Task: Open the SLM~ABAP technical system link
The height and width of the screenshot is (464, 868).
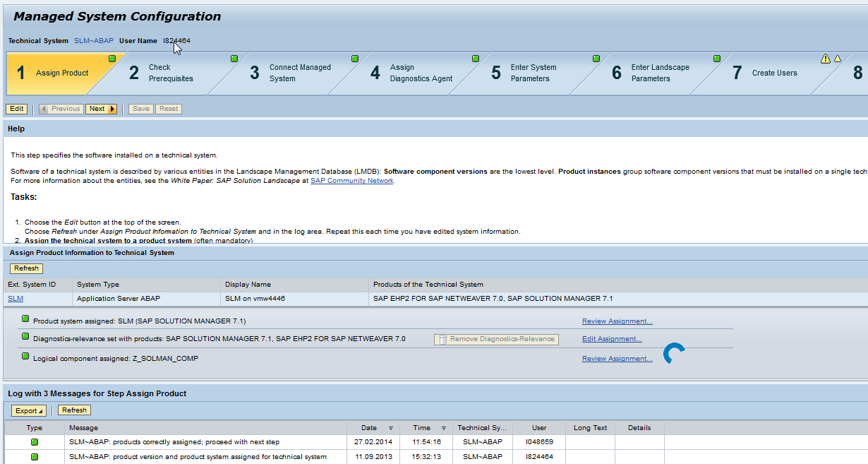Action: pyautogui.click(x=94, y=41)
